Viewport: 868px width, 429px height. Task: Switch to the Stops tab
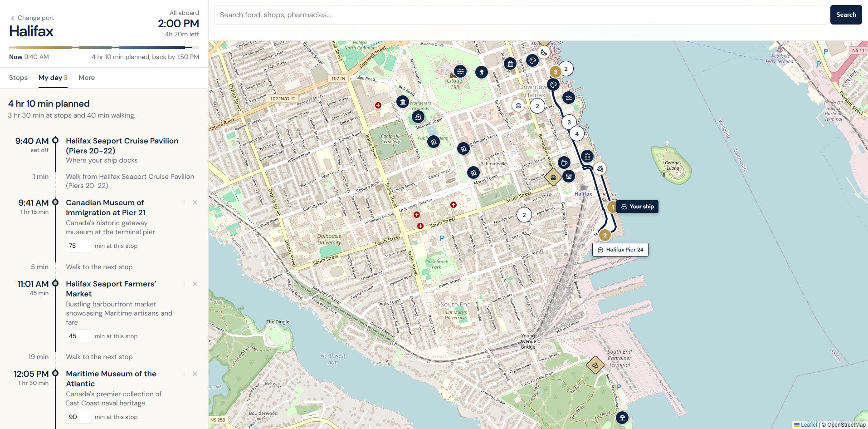coord(18,78)
